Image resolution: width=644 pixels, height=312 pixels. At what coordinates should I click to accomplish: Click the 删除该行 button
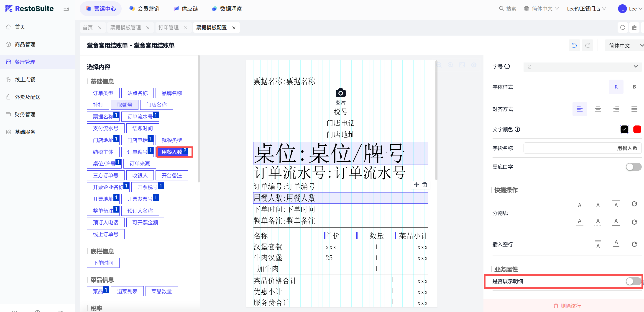567,306
